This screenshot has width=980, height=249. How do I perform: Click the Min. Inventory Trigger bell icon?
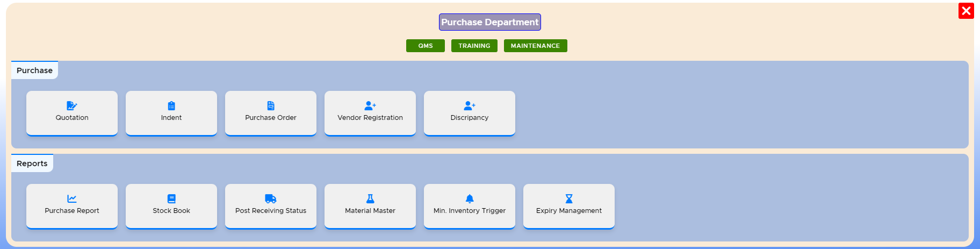470,198
